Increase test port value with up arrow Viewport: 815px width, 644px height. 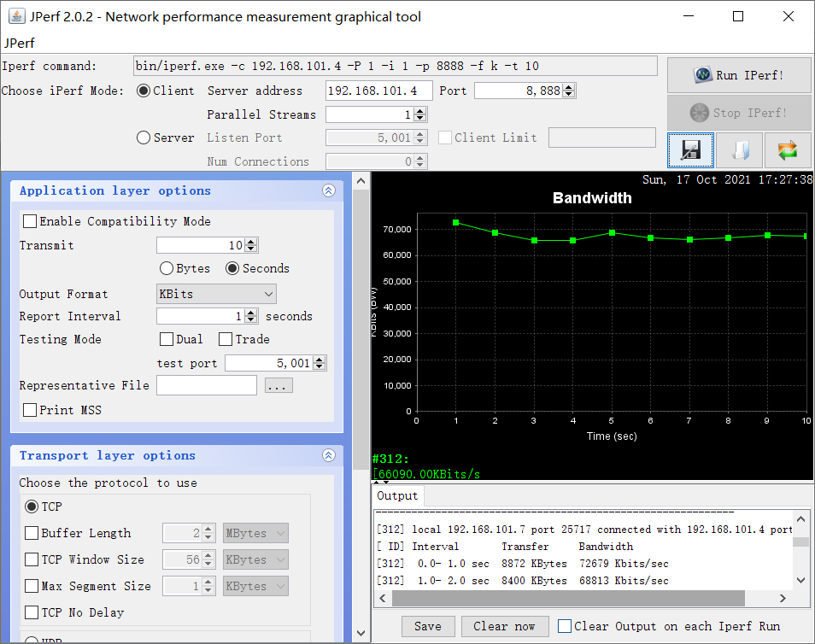click(320, 360)
